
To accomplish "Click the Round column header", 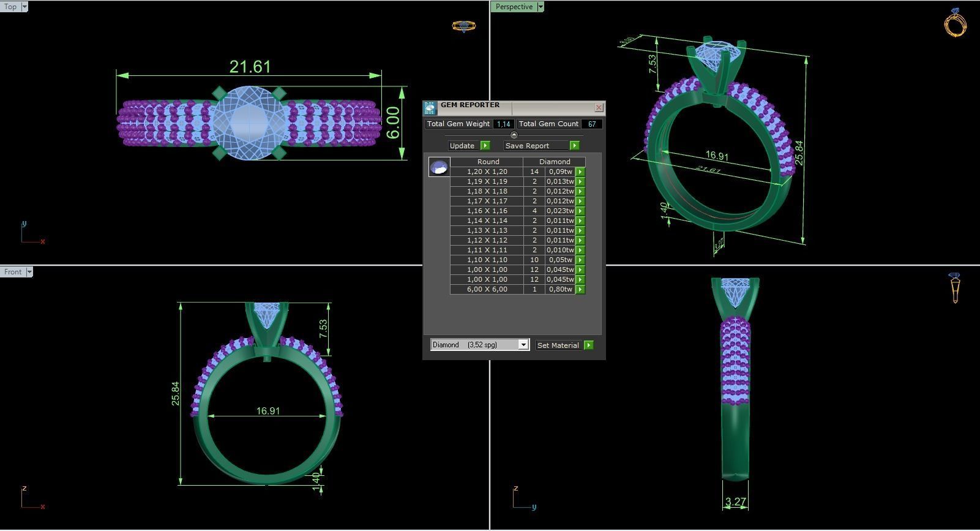I will (488, 162).
